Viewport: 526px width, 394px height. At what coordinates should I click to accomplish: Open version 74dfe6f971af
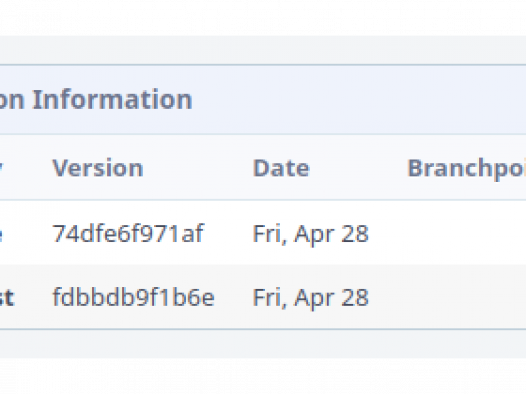128,233
